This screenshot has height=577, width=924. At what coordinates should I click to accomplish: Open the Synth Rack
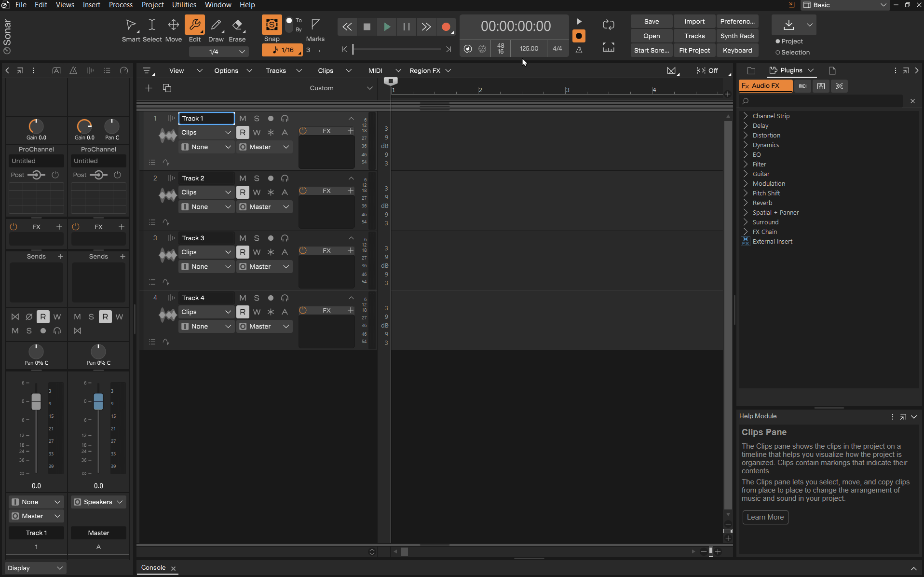click(737, 36)
